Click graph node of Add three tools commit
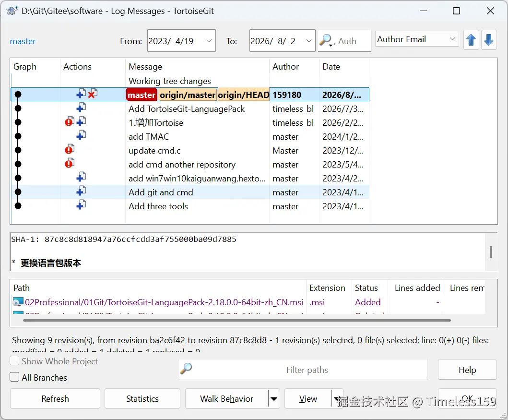The image size is (508, 420). click(18, 206)
